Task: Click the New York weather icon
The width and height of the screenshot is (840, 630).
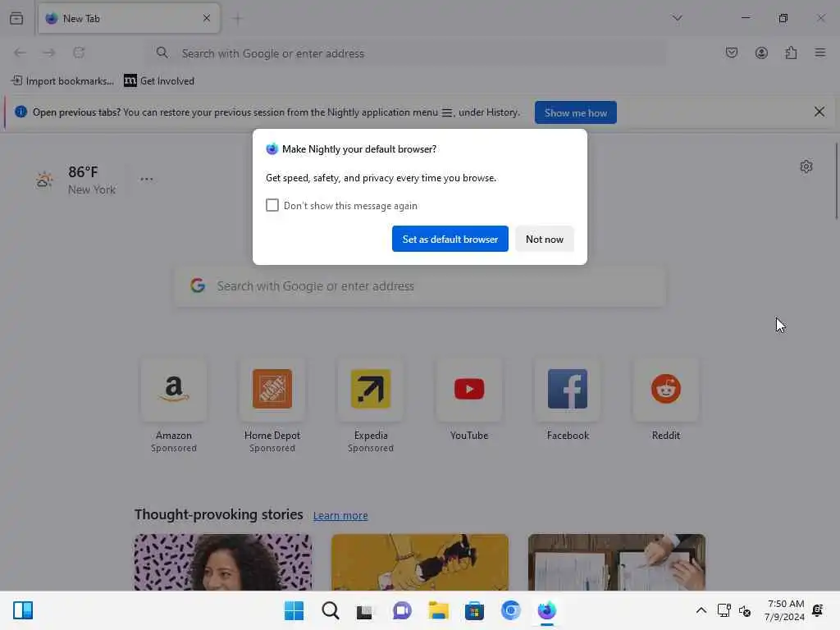Action: point(44,180)
